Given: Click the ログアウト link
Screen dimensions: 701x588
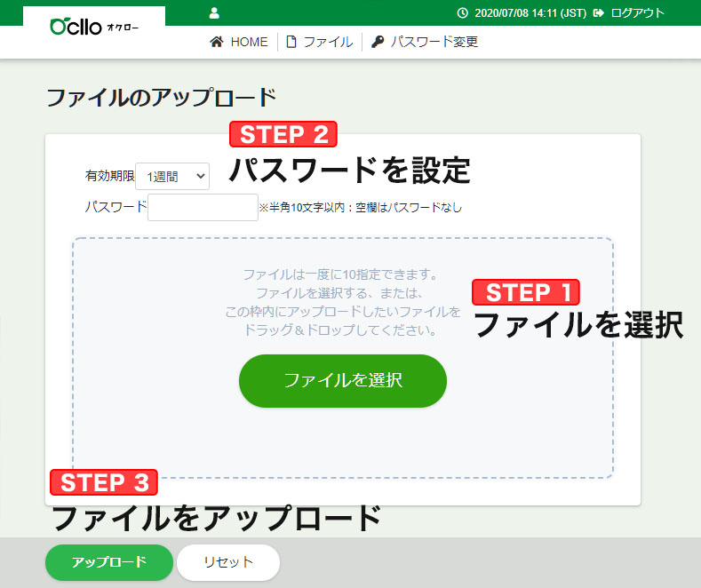Looking at the screenshot, I should coord(637,13).
